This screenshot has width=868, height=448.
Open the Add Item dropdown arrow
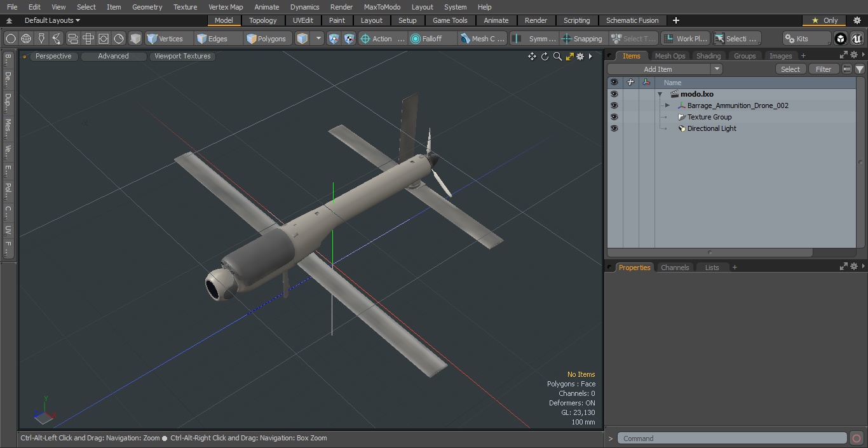coord(717,69)
